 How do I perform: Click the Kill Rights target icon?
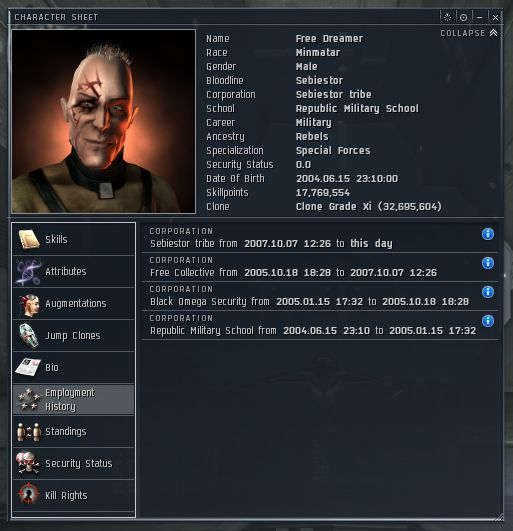(x=28, y=494)
